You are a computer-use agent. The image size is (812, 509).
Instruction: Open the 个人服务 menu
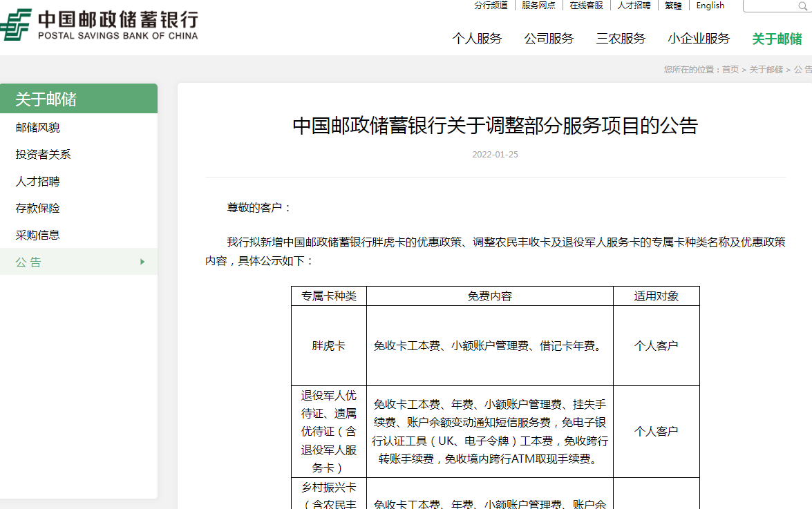(477, 39)
